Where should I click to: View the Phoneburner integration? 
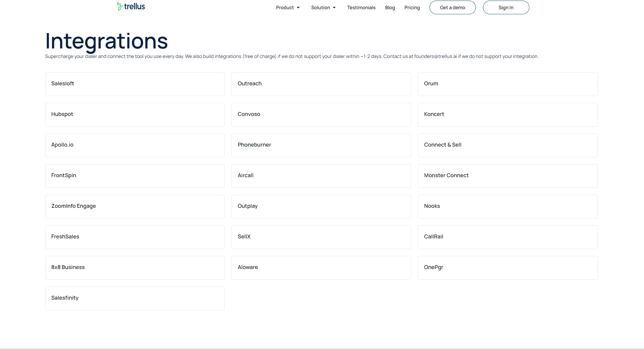321,145
